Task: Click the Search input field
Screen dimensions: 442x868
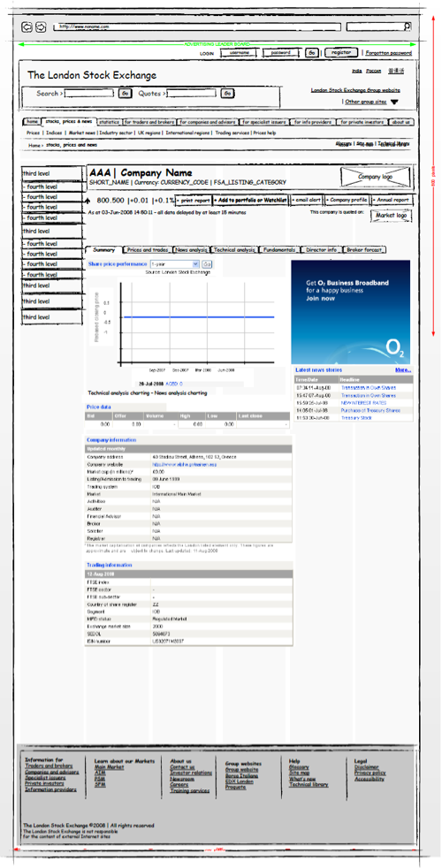Action: tap(89, 94)
